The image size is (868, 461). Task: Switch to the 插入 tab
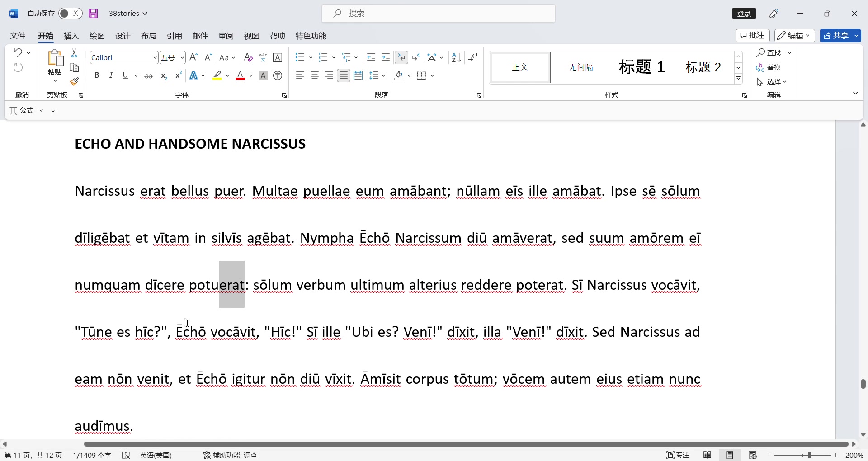tap(71, 36)
